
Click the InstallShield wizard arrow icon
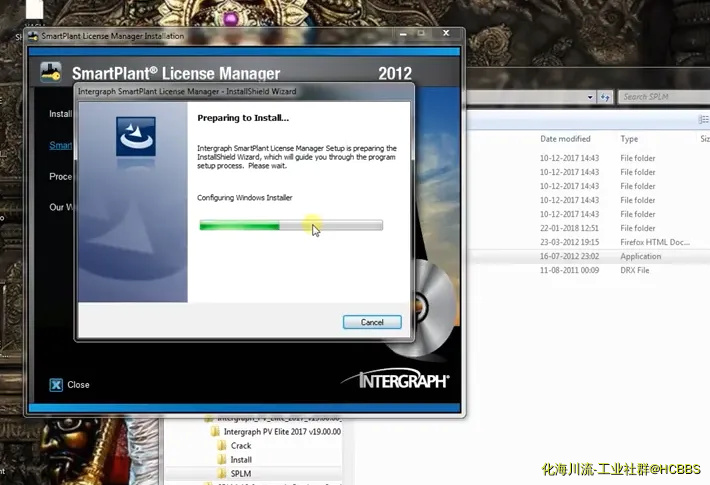click(x=136, y=135)
